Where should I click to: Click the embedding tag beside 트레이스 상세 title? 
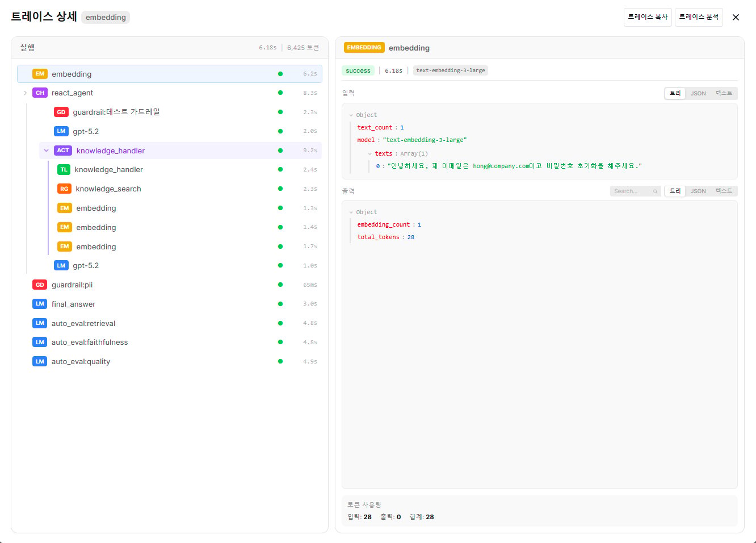(x=106, y=17)
